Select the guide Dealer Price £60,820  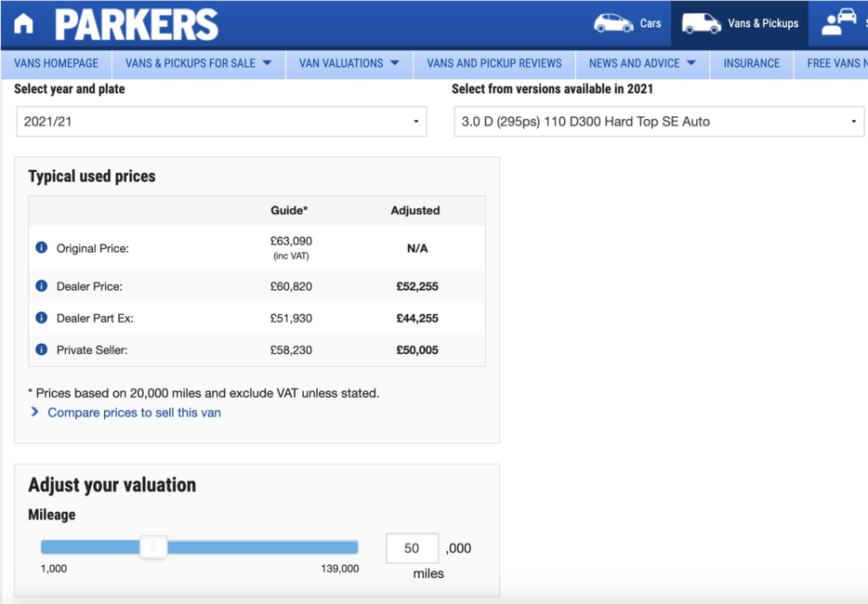pyautogui.click(x=291, y=286)
